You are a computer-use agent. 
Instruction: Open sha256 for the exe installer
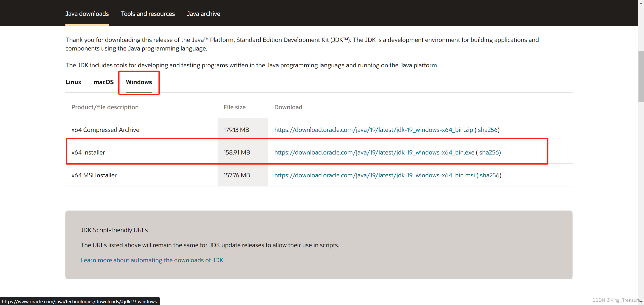pyautogui.click(x=489, y=152)
